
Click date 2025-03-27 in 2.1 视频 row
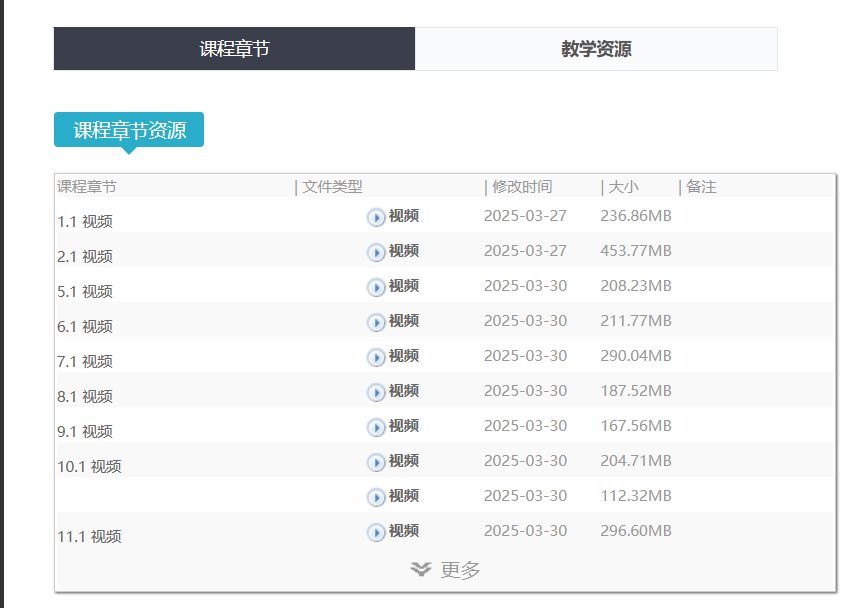(525, 251)
